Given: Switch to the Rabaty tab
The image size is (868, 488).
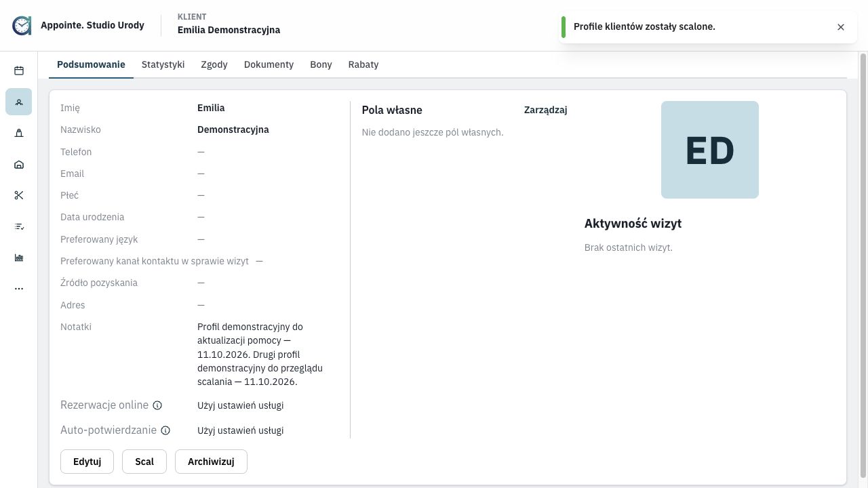Looking at the screenshot, I should click(363, 64).
